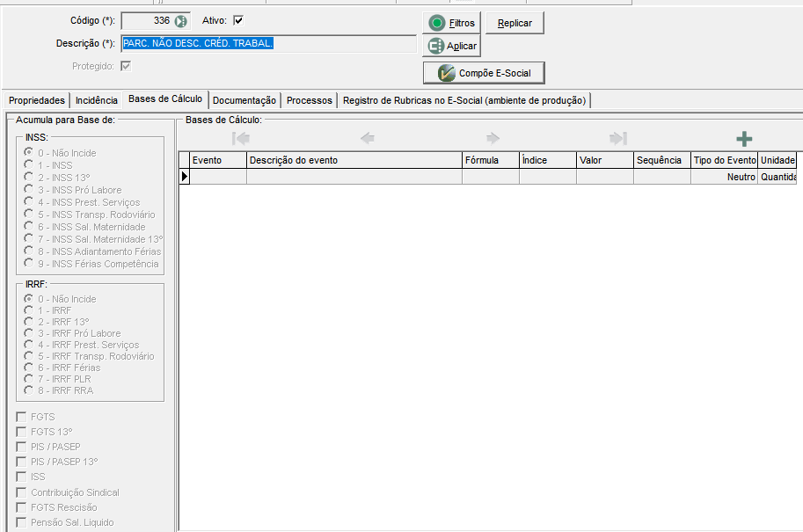Click the Descrição input field
This screenshot has height=532, width=803.
269,43
